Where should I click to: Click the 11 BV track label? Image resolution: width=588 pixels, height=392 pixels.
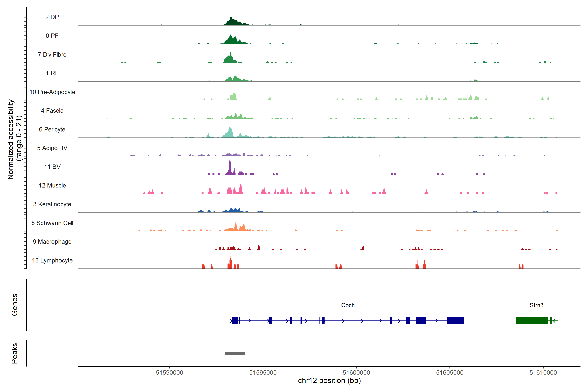tap(52, 167)
